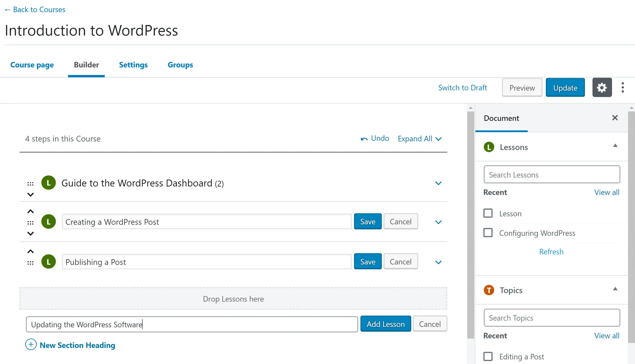Open the Course page tab
The width and height of the screenshot is (635, 364).
click(x=32, y=65)
